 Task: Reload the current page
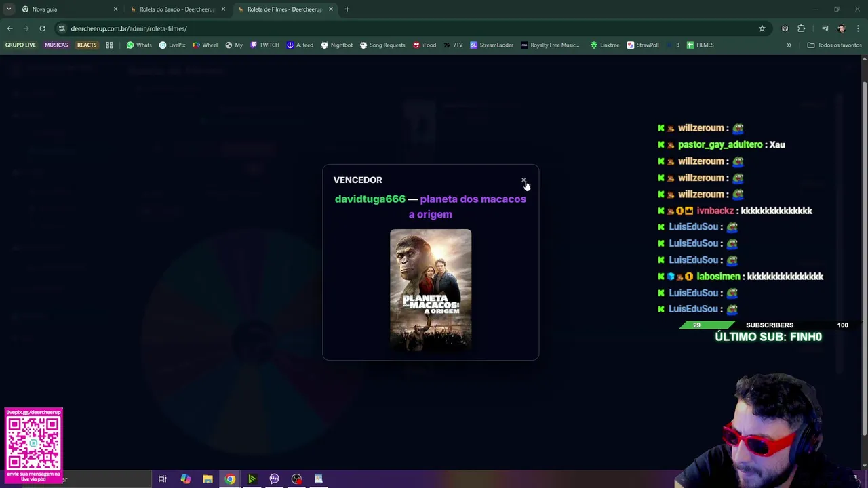(42, 28)
